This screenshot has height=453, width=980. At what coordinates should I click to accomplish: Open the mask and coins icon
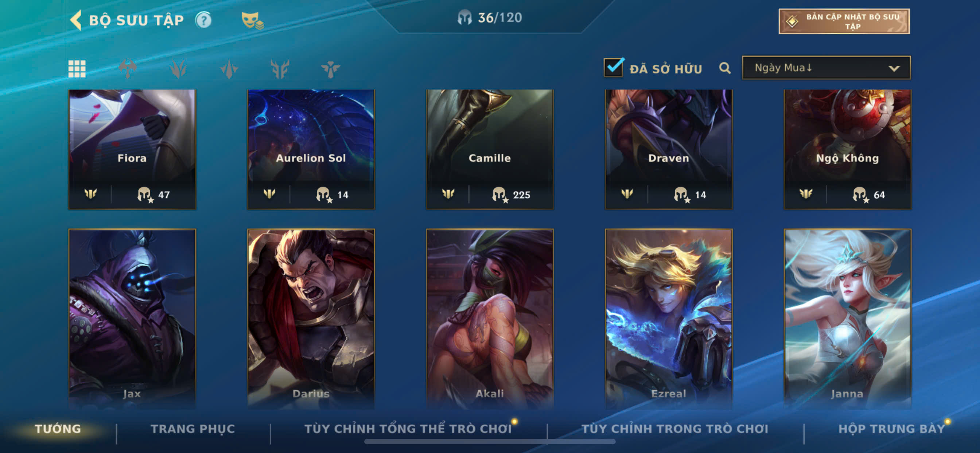pyautogui.click(x=253, y=20)
